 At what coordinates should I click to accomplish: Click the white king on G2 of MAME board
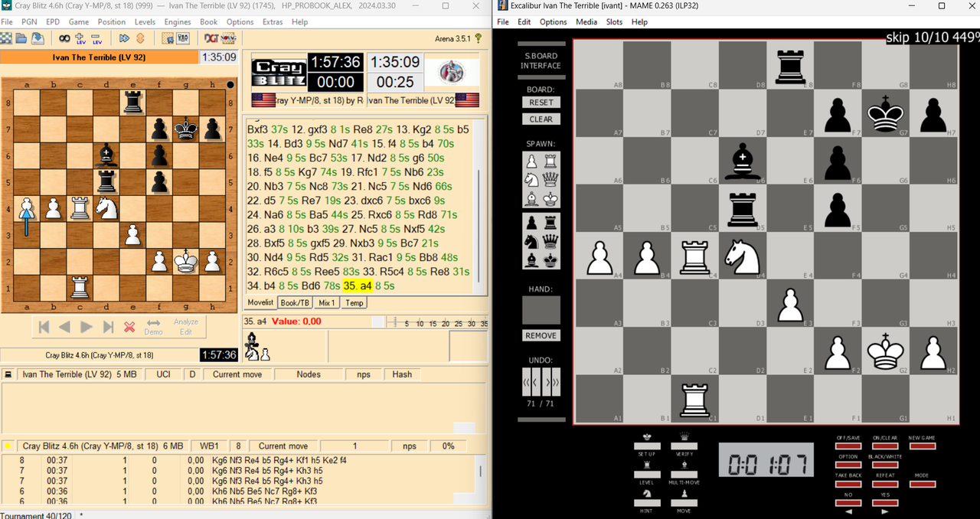(x=886, y=351)
